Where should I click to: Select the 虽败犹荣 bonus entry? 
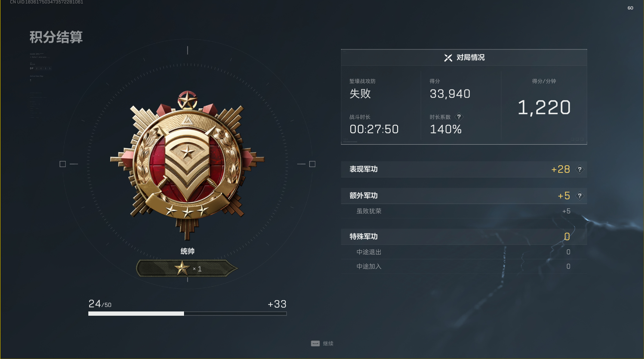(x=464, y=211)
